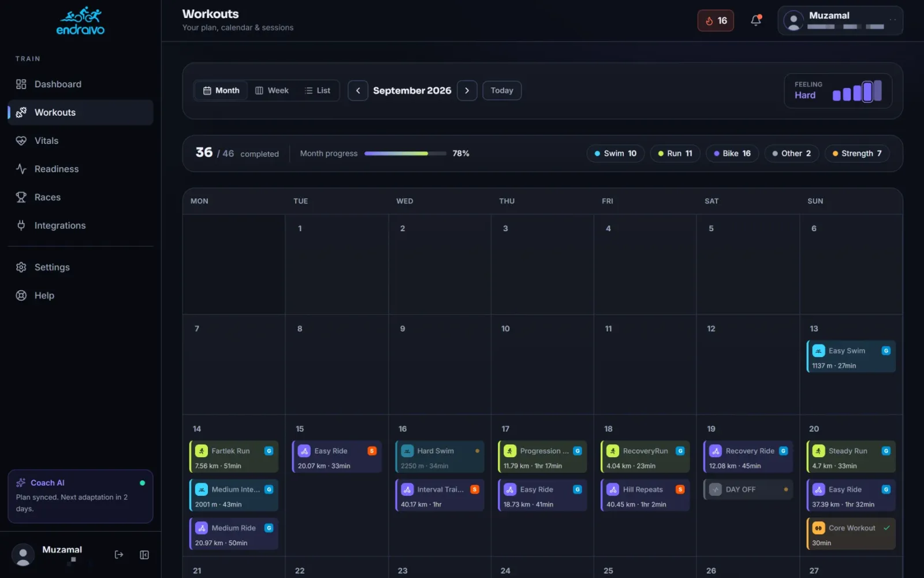
Task: Click the DAY OFF icon on 19th
Action: (716, 490)
